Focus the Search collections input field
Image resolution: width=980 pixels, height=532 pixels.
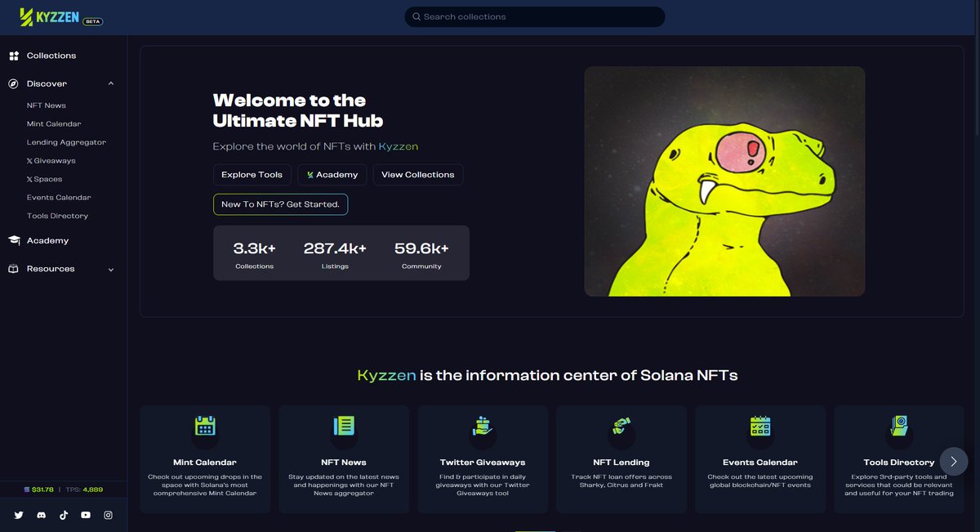tap(535, 16)
